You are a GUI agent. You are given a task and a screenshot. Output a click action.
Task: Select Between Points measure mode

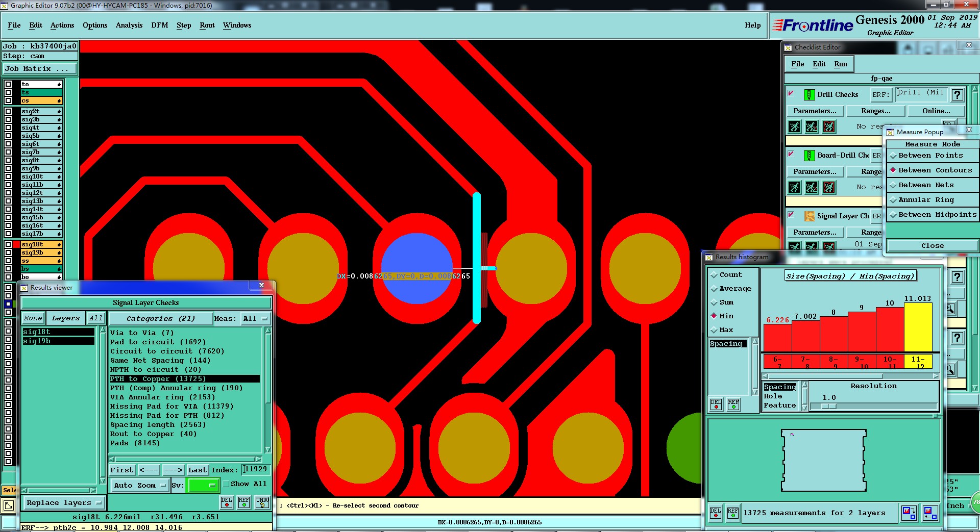pos(932,156)
